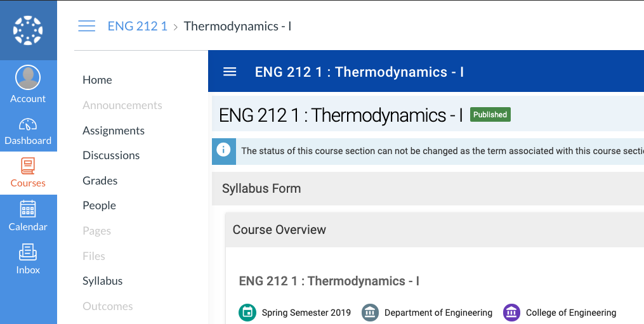
Task: Collapse the Syllabus Form section header
Action: click(x=261, y=188)
